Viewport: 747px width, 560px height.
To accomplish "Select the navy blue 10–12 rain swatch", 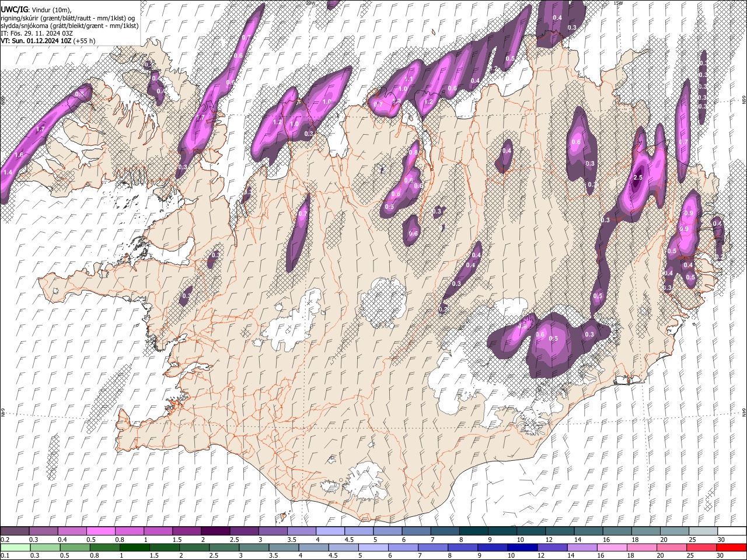I will point(522,547).
